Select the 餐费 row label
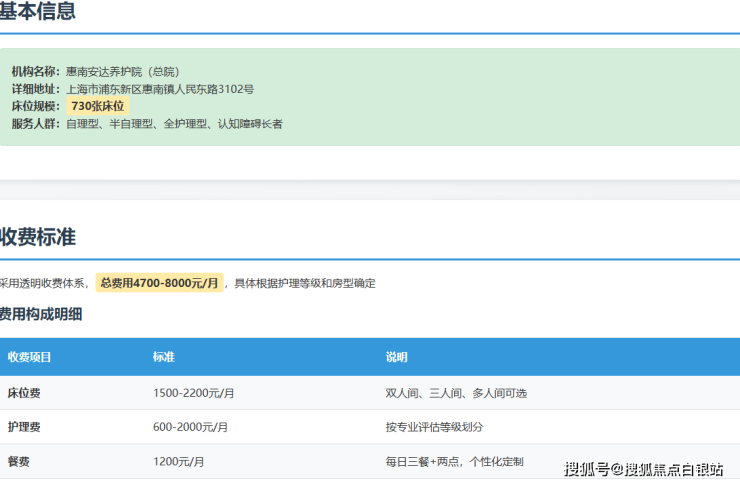 pyautogui.click(x=19, y=462)
